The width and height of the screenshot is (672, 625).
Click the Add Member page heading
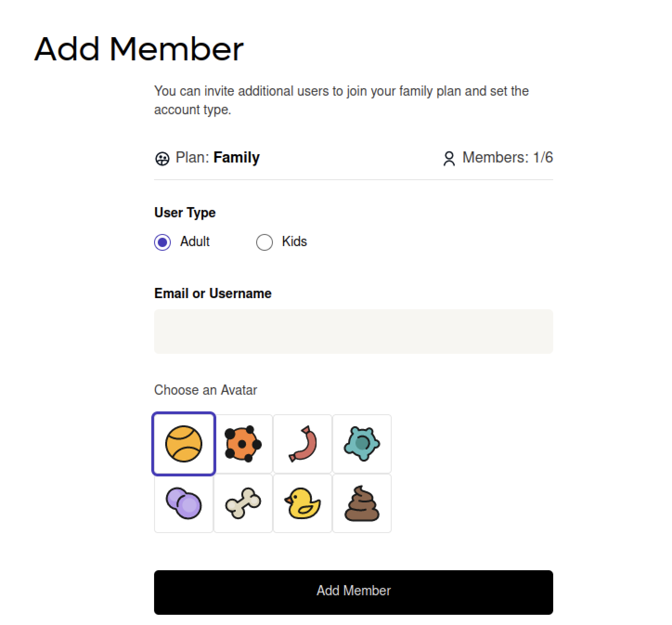coord(139,49)
